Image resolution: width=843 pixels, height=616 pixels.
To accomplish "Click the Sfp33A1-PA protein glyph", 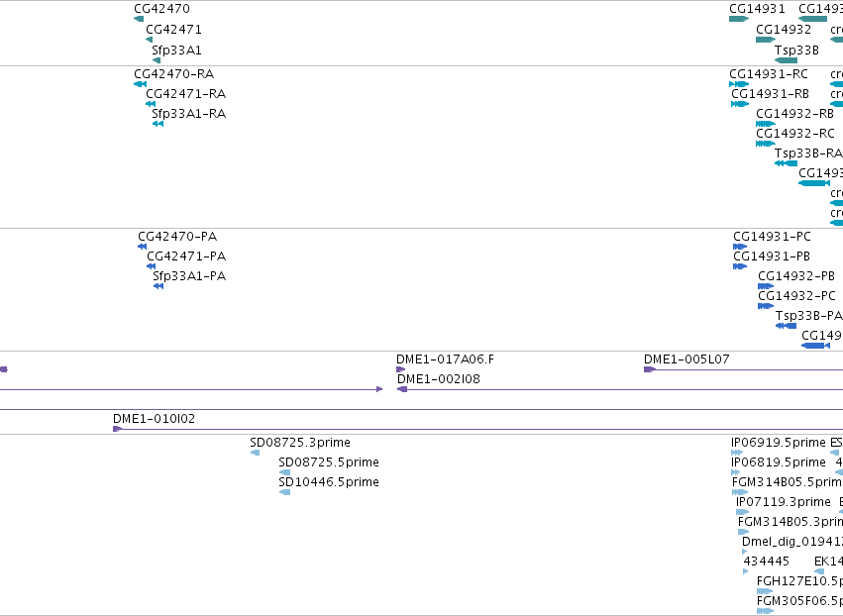I will click(x=158, y=286).
